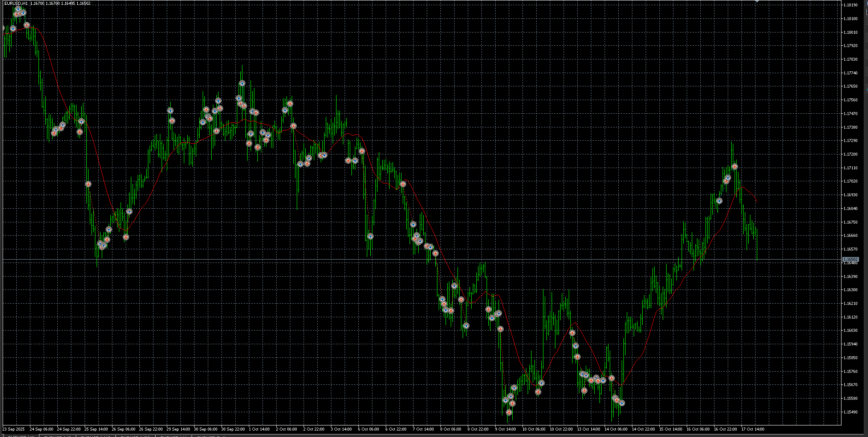Image resolution: width=868 pixels, height=437 pixels.
Task: Click price axis label 1.18100
Action: pyautogui.click(x=850, y=19)
